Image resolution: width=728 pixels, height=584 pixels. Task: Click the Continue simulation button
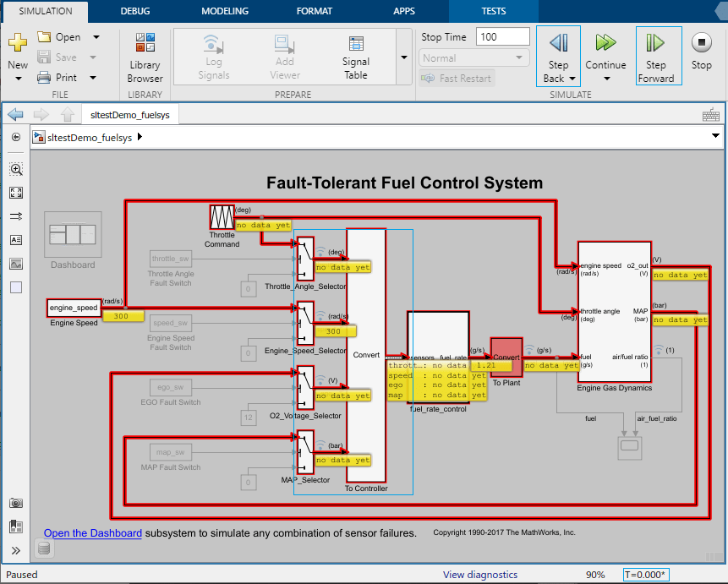605,52
